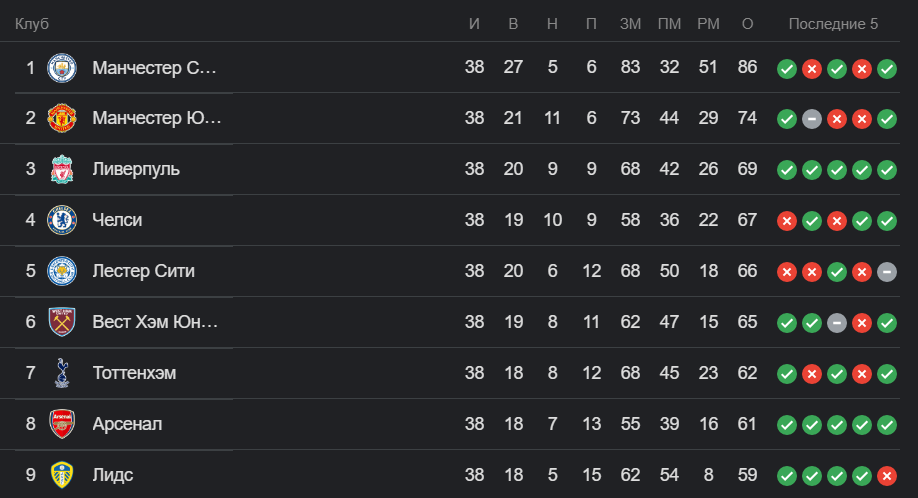Click the West Ham United crest
This screenshot has width=918, height=498.
coord(62,322)
